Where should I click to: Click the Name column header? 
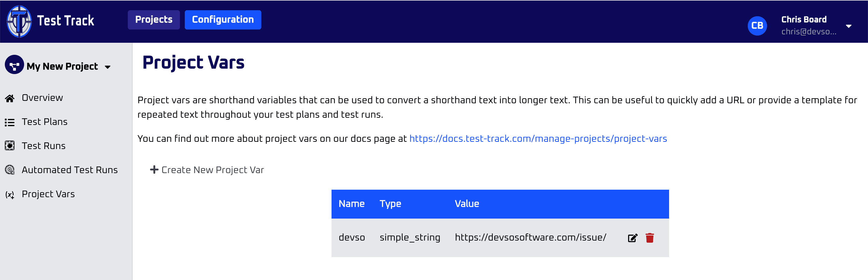(351, 204)
